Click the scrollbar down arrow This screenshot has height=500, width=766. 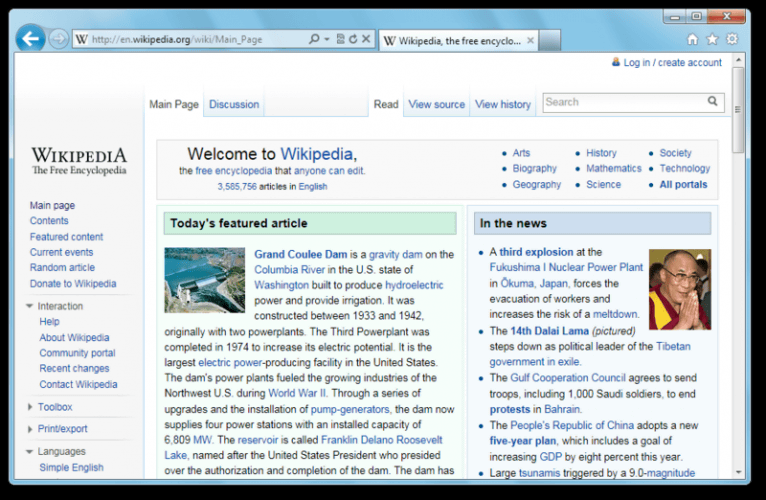coord(738,473)
